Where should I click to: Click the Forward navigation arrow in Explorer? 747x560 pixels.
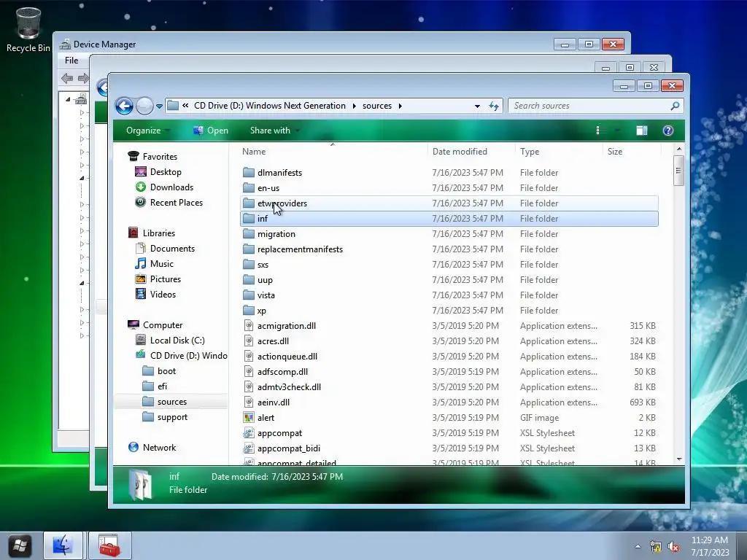(144, 106)
